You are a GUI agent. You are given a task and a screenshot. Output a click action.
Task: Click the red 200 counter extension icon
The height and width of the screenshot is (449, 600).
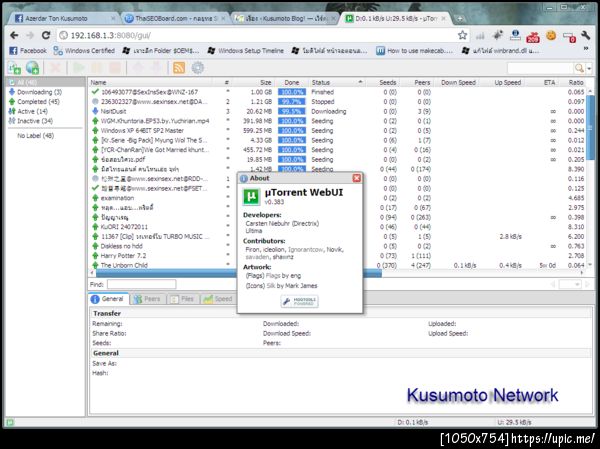click(x=533, y=36)
